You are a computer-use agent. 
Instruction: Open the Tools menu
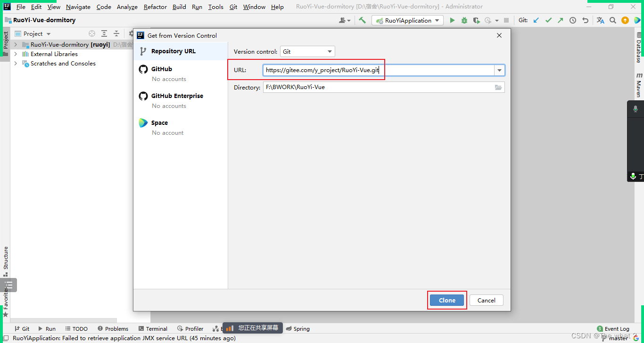pos(216,7)
